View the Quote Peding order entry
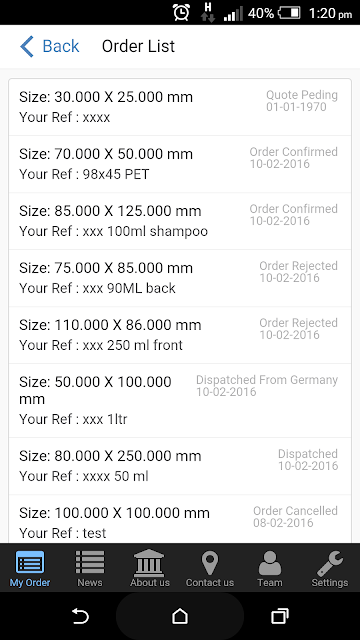360x640 pixels. [180, 107]
